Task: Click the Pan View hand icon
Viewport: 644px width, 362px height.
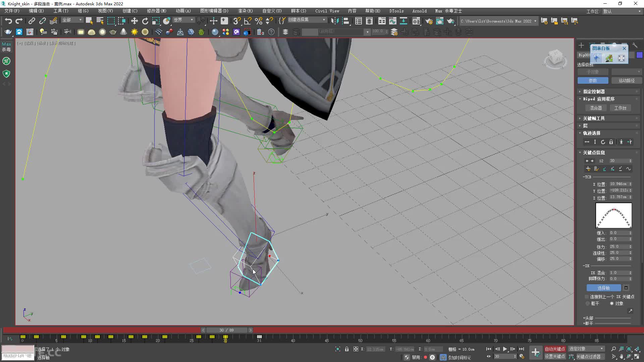Action: (x=622, y=357)
